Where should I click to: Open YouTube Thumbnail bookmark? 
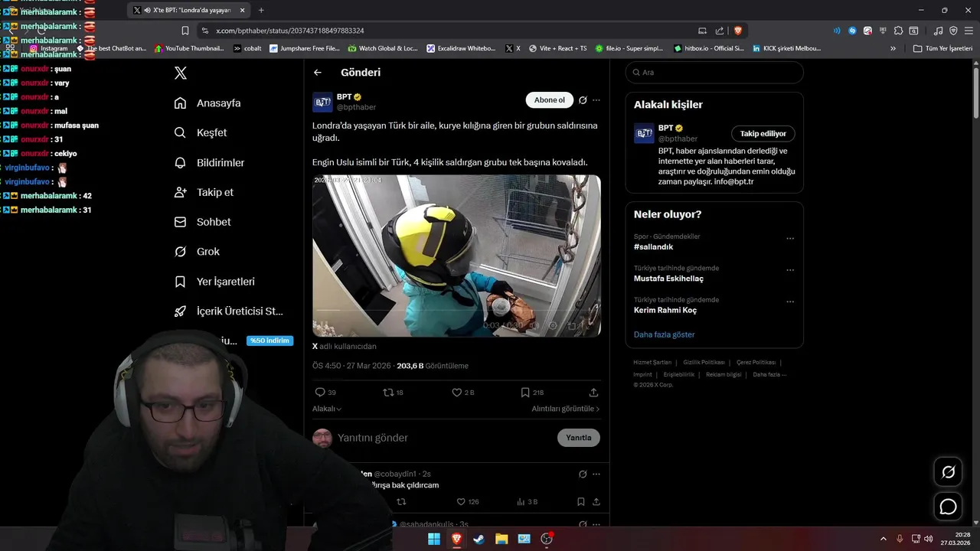[189, 48]
